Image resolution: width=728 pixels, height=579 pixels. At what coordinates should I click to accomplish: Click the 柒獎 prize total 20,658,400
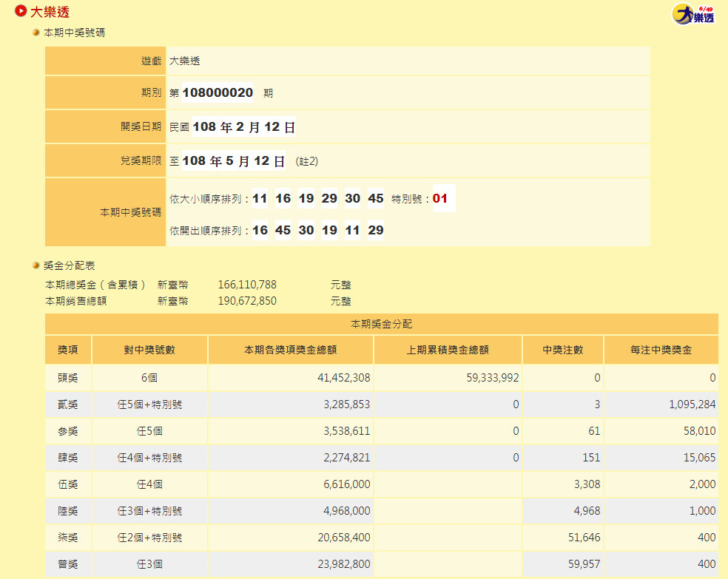[x=344, y=538]
